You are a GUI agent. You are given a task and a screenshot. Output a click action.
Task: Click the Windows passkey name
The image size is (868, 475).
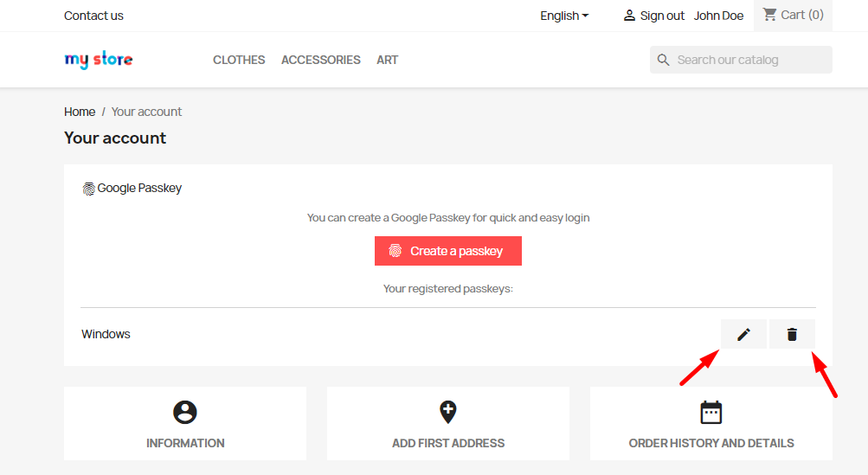tap(106, 334)
